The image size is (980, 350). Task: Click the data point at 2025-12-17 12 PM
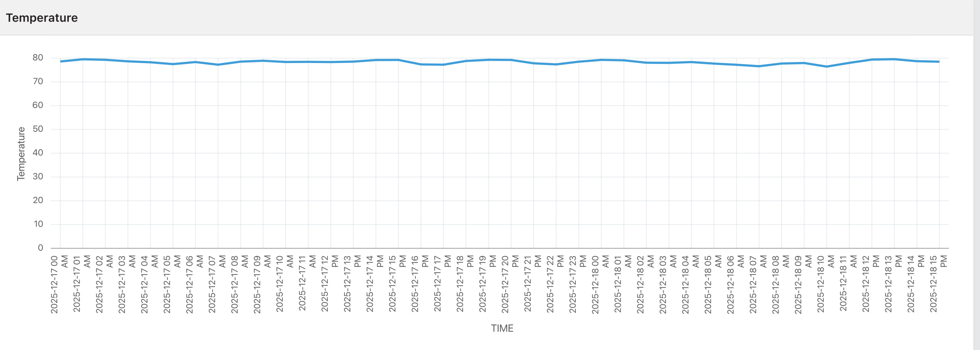coord(331,62)
